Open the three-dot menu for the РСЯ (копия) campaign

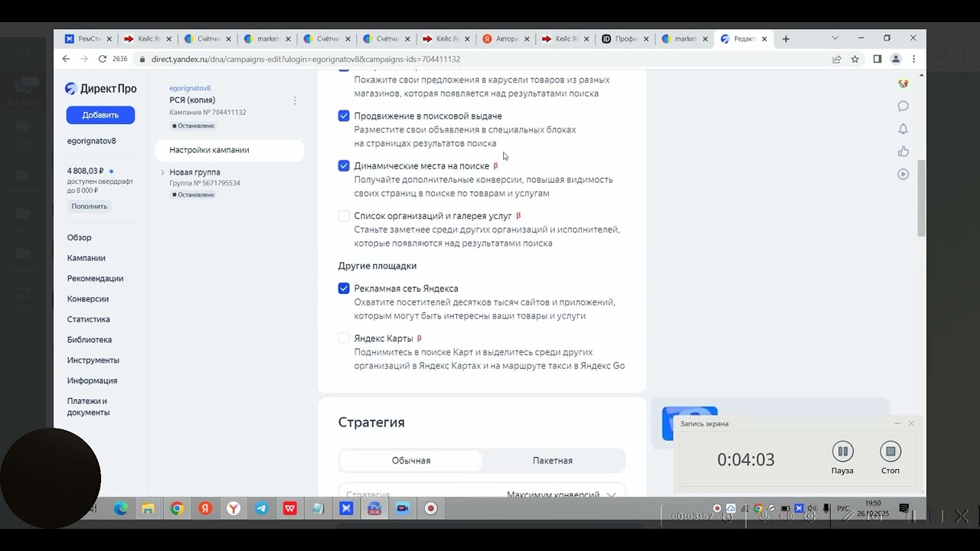295,100
